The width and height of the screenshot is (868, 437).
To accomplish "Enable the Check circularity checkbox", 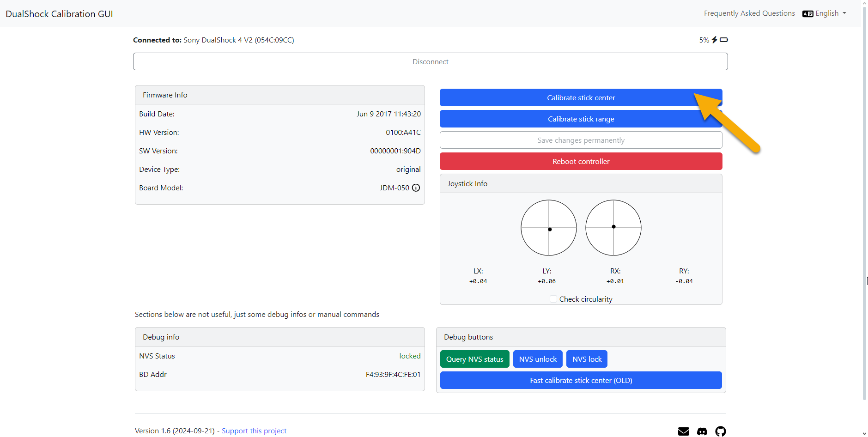I will point(552,299).
